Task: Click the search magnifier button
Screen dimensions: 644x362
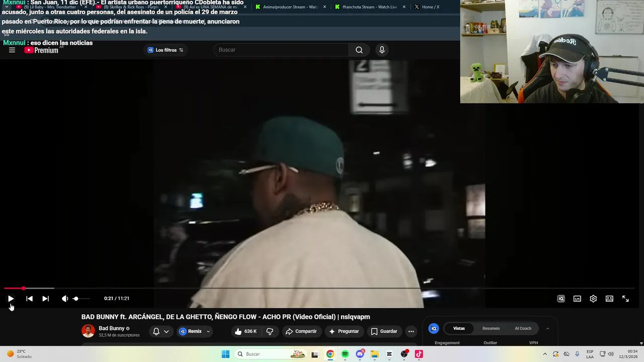Action: (x=359, y=50)
